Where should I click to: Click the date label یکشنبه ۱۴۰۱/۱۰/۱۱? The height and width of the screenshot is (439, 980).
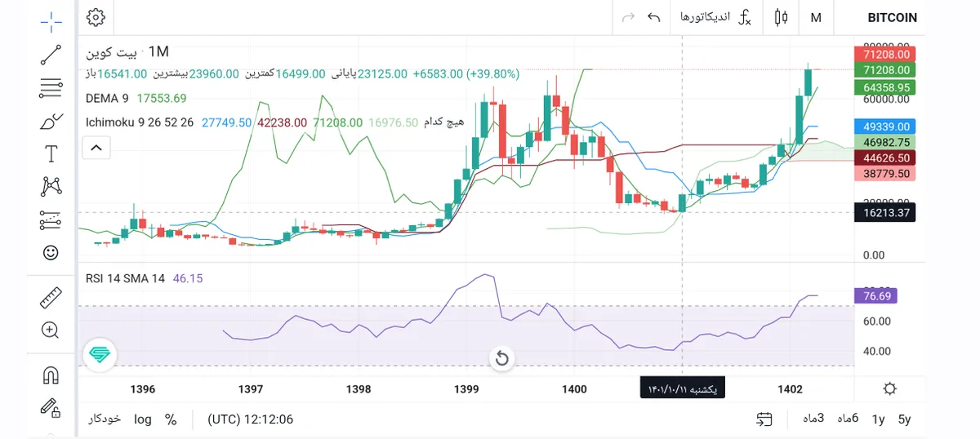click(682, 389)
